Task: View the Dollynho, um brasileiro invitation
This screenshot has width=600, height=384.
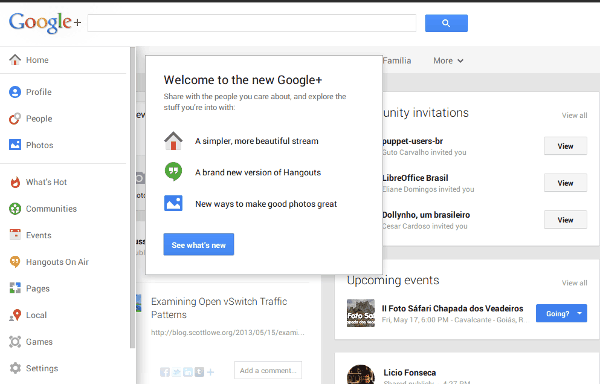Action: pos(565,220)
